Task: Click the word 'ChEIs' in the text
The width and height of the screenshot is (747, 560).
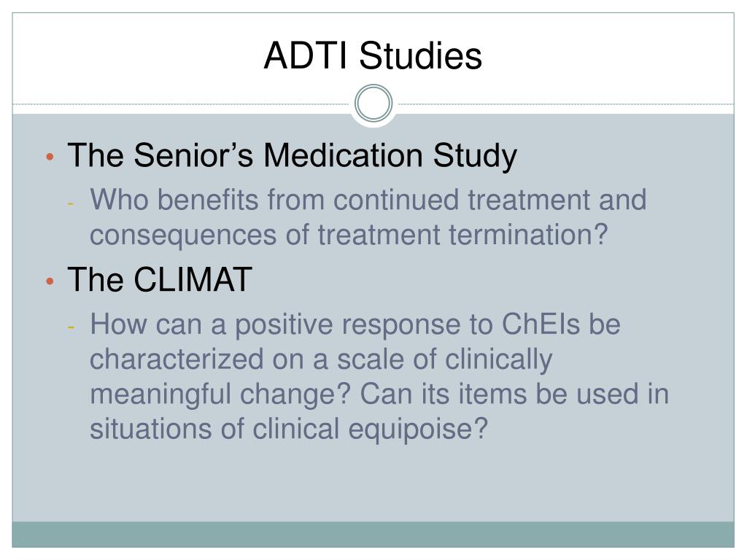Action: point(541,324)
